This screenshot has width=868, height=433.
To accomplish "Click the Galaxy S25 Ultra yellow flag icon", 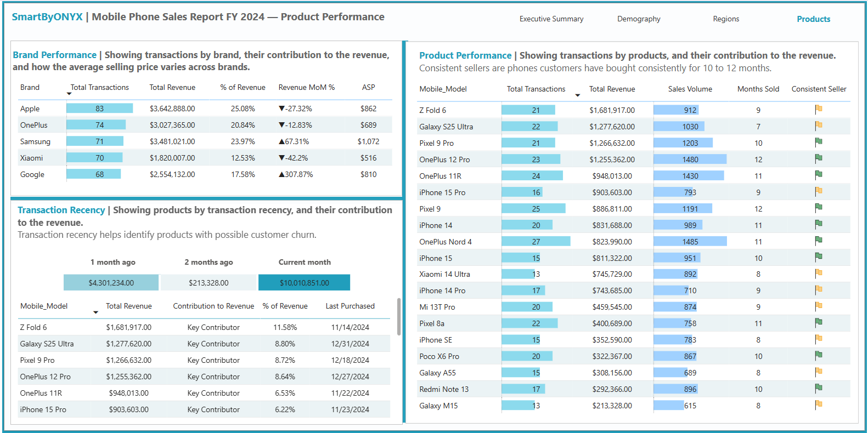I will click(x=819, y=126).
